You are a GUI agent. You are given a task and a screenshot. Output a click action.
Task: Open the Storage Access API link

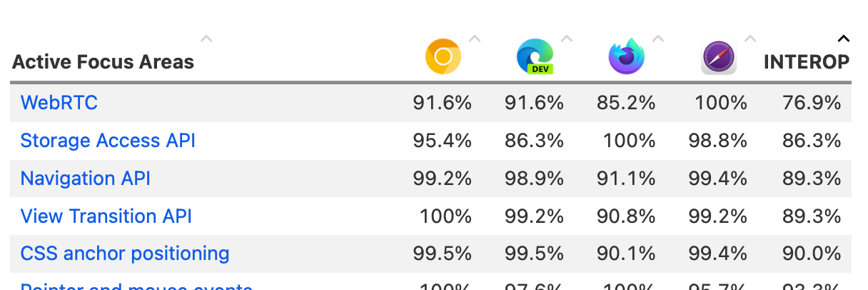pos(108,141)
